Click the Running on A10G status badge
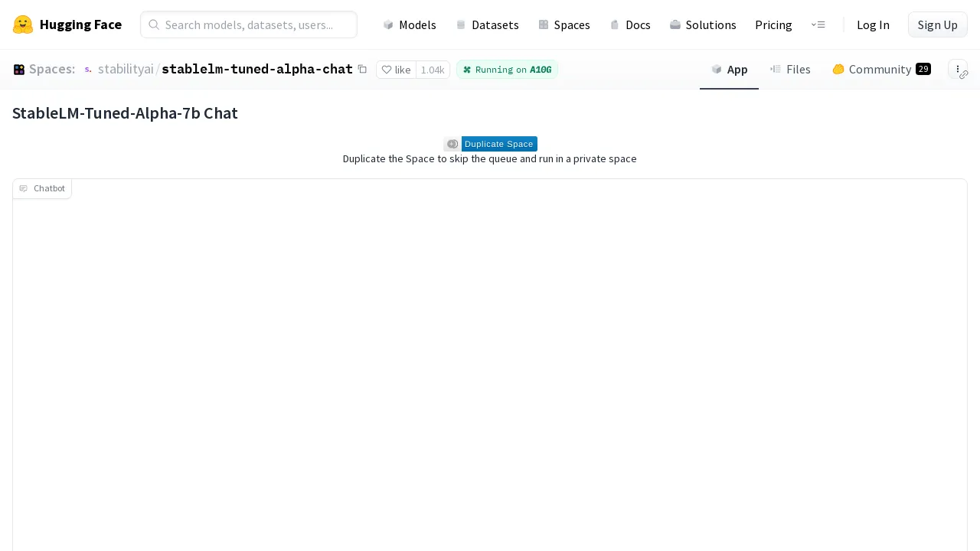The image size is (980, 551). (x=507, y=70)
